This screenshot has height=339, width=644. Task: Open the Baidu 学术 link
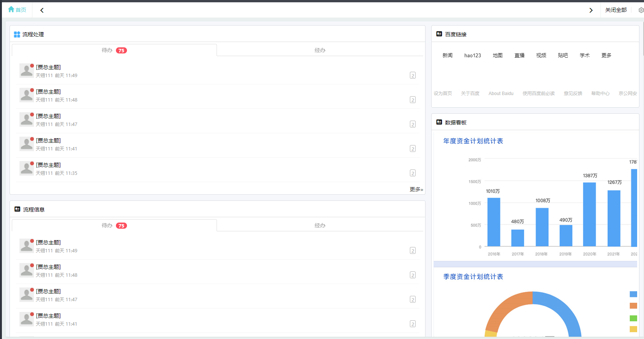[585, 55]
